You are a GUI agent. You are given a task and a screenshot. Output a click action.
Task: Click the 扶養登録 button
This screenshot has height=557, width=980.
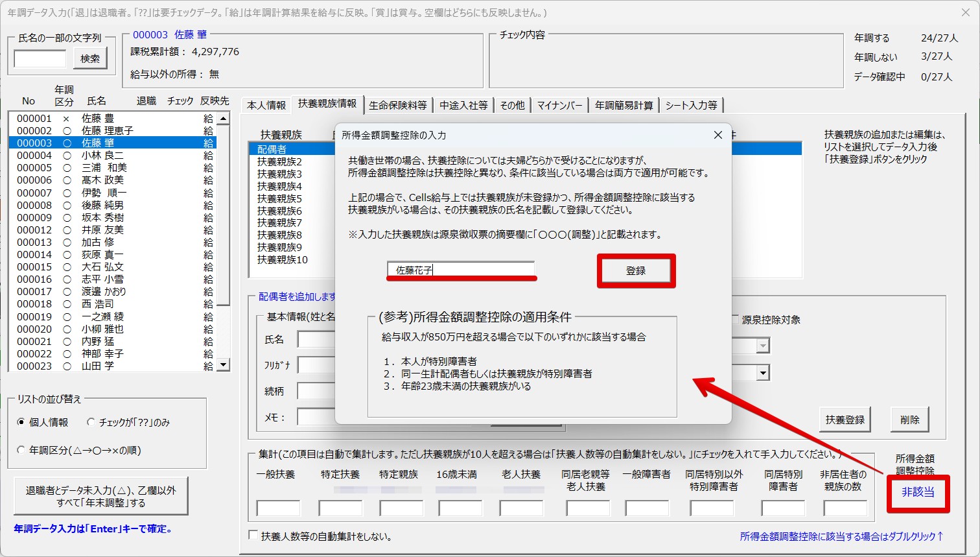point(845,420)
